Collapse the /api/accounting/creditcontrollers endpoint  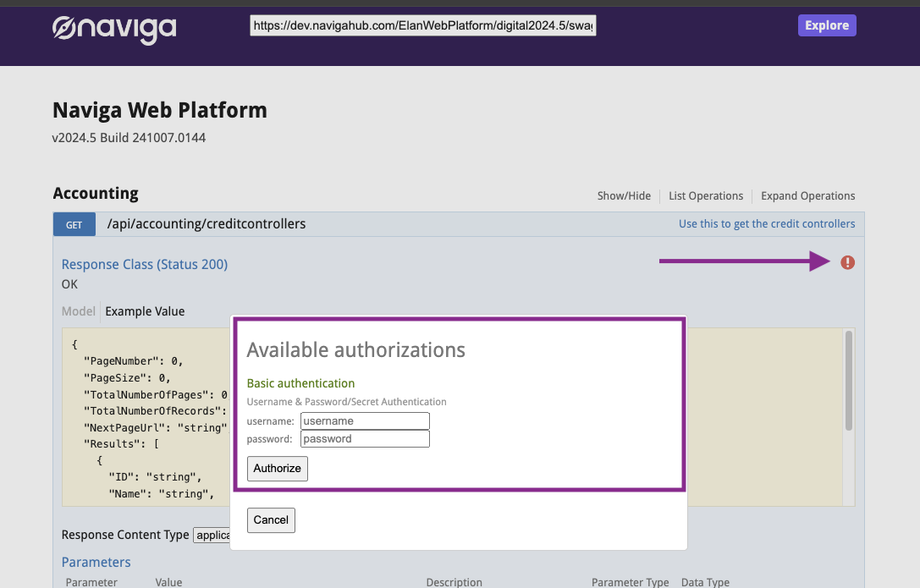(206, 224)
